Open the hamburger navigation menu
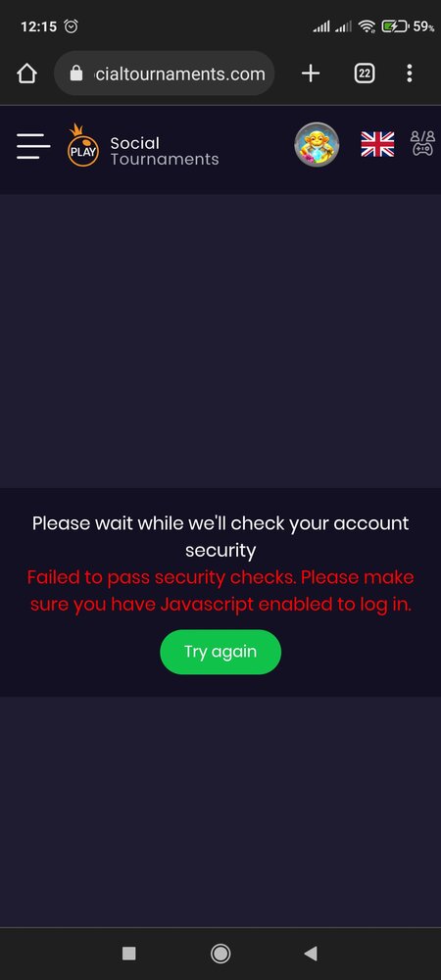The image size is (441, 980). point(33,146)
